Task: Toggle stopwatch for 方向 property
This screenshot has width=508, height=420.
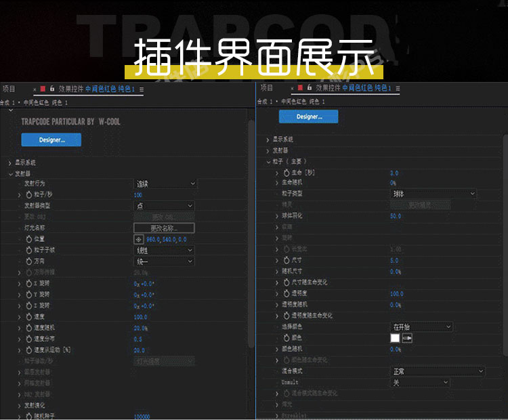Action: [x=29, y=261]
